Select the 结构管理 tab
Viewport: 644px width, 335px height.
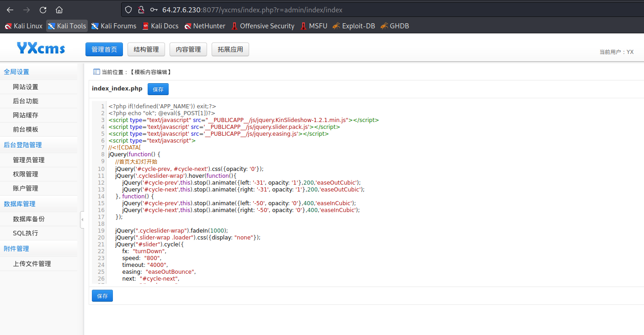[x=146, y=49]
